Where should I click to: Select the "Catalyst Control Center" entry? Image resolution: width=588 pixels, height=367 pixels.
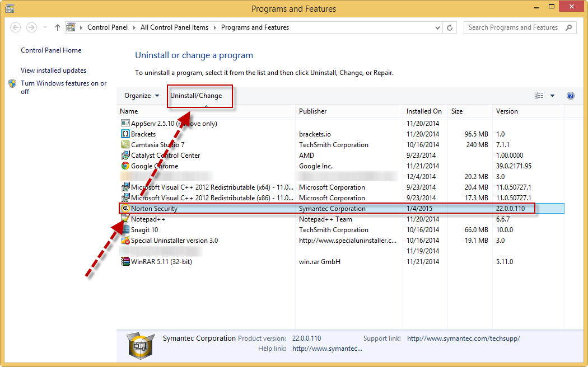(x=165, y=156)
